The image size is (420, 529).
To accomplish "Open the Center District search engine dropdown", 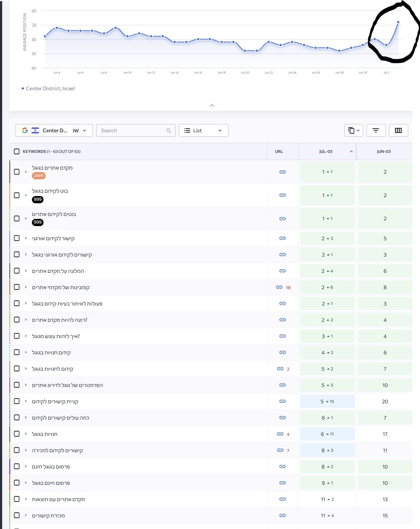I will coord(54,130).
